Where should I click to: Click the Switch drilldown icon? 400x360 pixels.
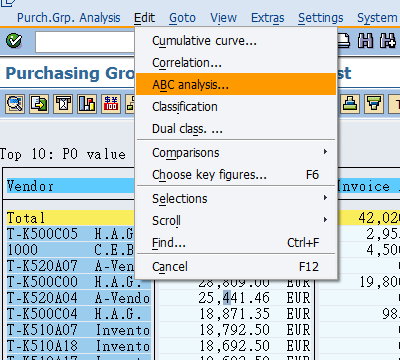39,104
